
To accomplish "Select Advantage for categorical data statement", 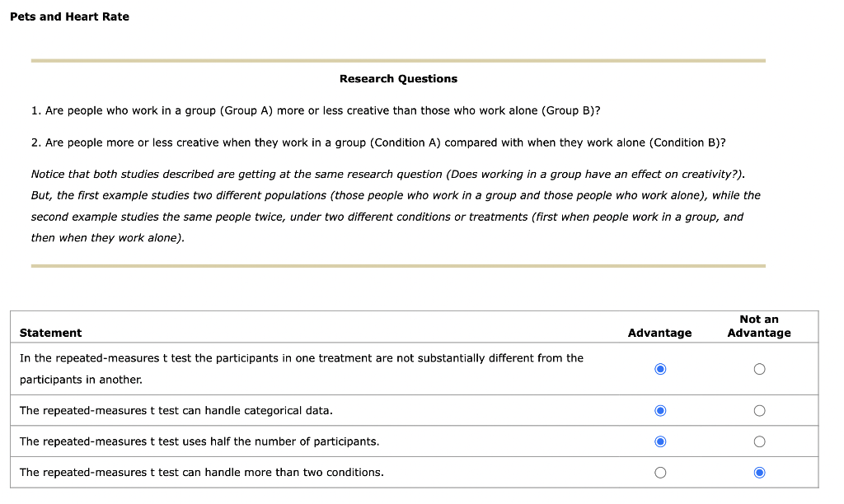I will [659, 410].
